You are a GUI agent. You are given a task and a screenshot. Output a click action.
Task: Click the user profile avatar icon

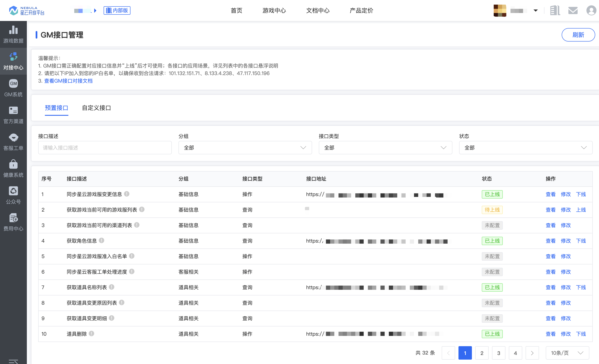click(x=591, y=10)
